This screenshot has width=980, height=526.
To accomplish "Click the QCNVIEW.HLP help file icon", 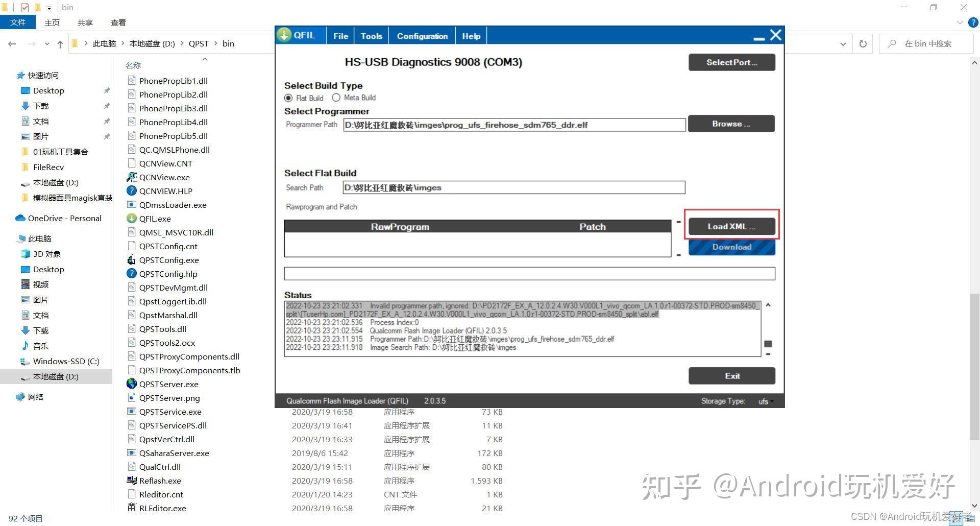I will pyautogui.click(x=132, y=191).
